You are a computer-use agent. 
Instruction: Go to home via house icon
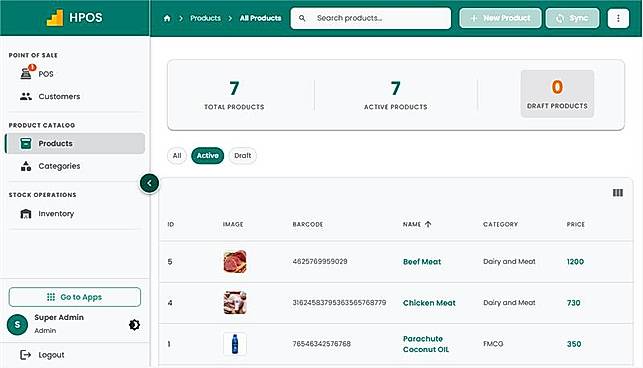[x=167, y=18]
